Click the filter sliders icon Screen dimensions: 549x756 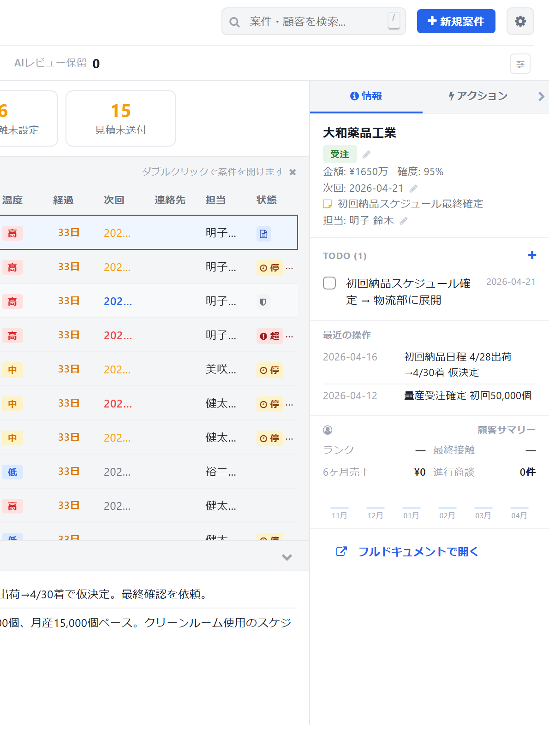tap(520, 64)
